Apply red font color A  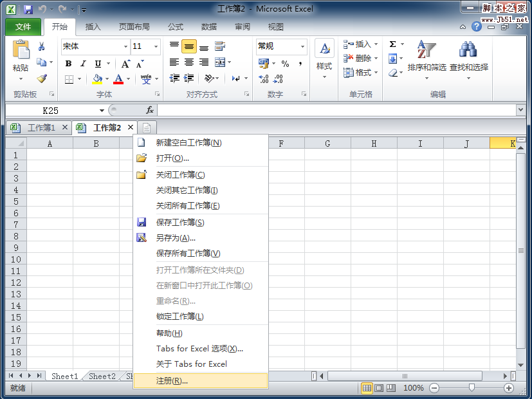tap(118, 79)
